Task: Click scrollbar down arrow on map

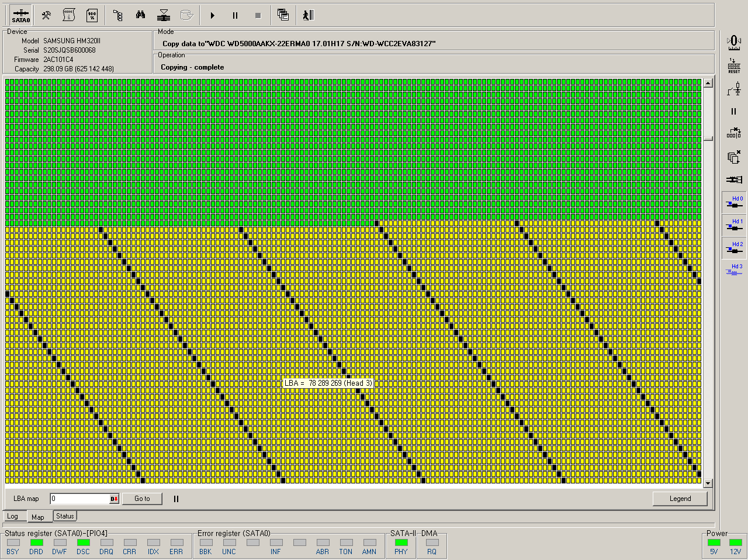Action: [708, 483]
